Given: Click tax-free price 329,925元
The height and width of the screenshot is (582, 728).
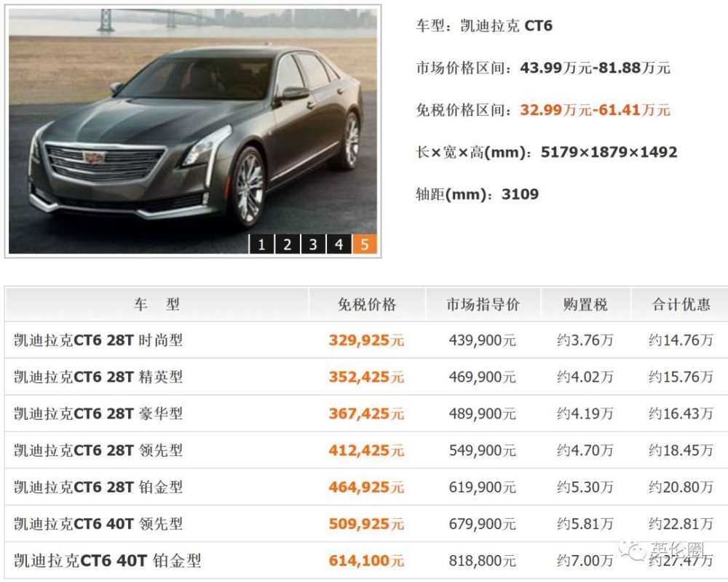Looking at the screenshot, I should pos(366,340).
